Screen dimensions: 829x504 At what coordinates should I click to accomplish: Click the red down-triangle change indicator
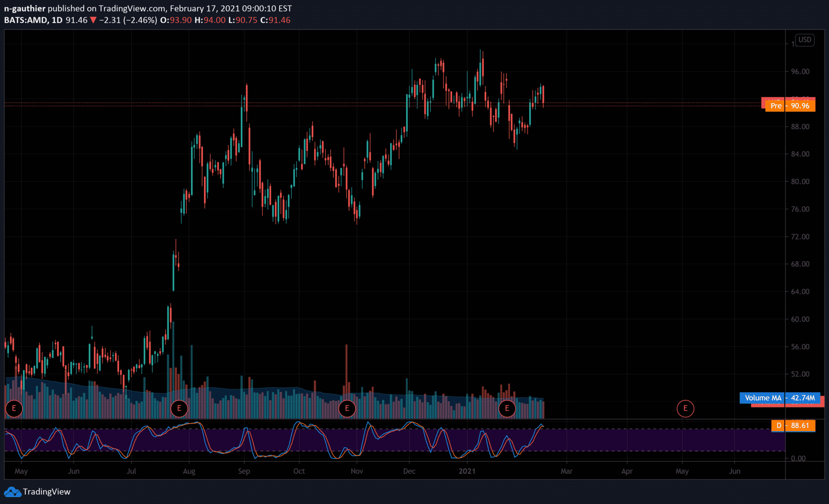[x=93, y=20]
